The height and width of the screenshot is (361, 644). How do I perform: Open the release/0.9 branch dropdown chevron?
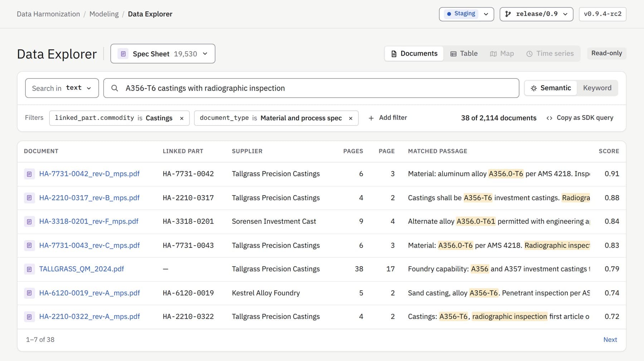[565, 14]
